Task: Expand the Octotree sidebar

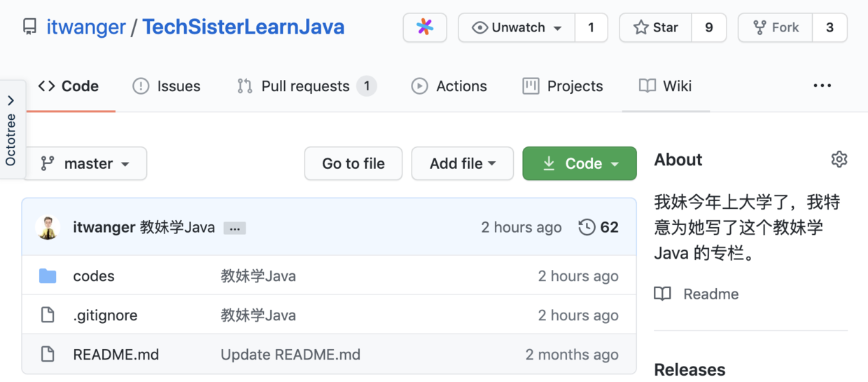Action: 11,130
